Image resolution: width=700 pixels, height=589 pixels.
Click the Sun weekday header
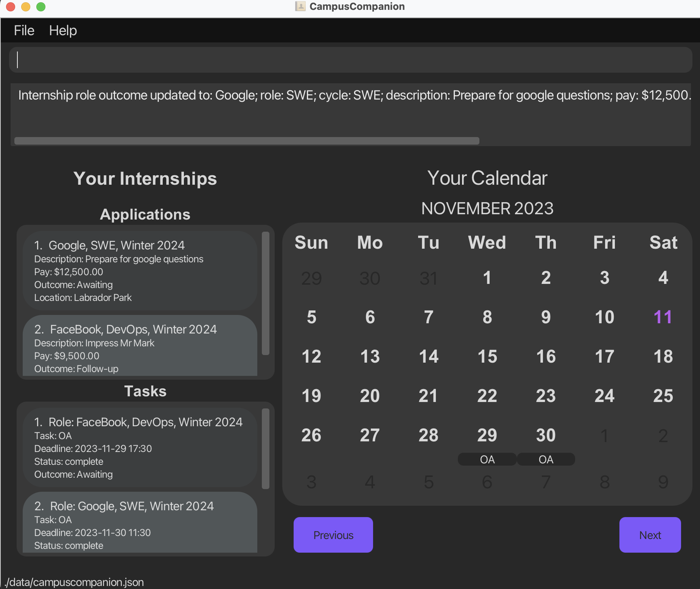click(x=311, y=243)
